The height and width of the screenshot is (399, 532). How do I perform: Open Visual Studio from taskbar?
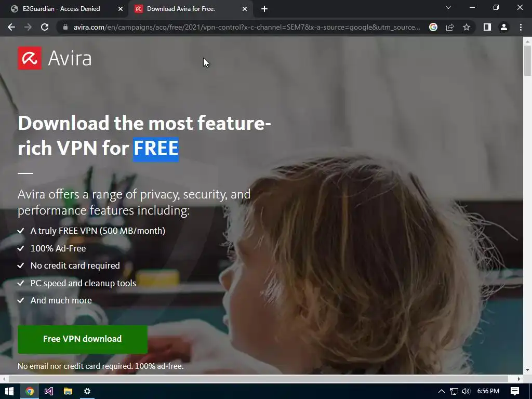tap(48, 391)
